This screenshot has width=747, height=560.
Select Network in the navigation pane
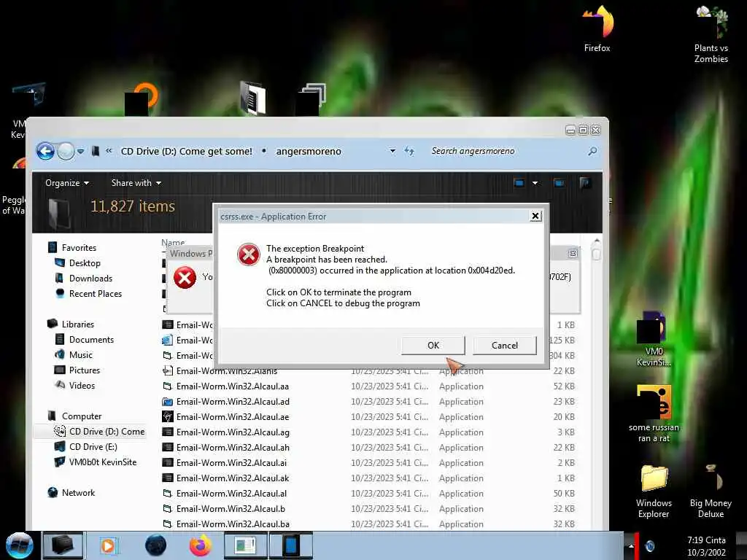[x=71, y=493]
